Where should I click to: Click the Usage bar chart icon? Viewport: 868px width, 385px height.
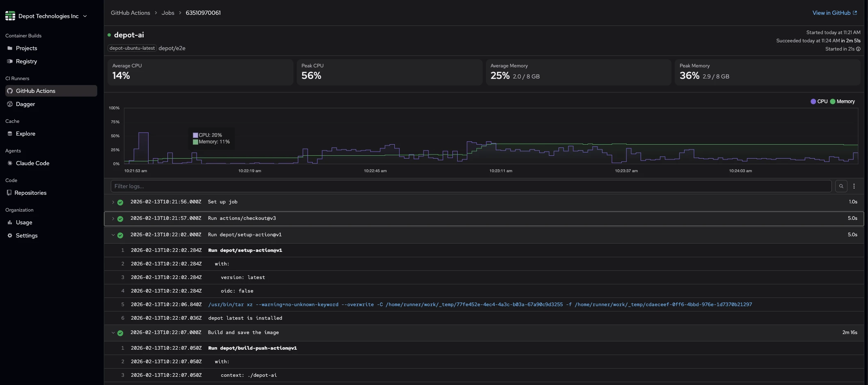tap(10, 222)
